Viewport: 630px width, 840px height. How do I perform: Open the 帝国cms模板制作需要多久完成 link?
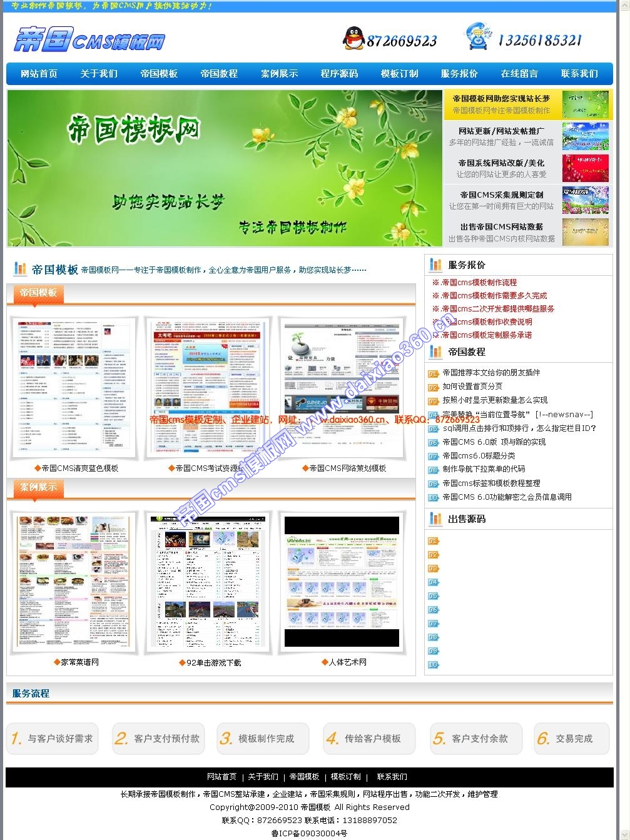(x=494, y=296)
